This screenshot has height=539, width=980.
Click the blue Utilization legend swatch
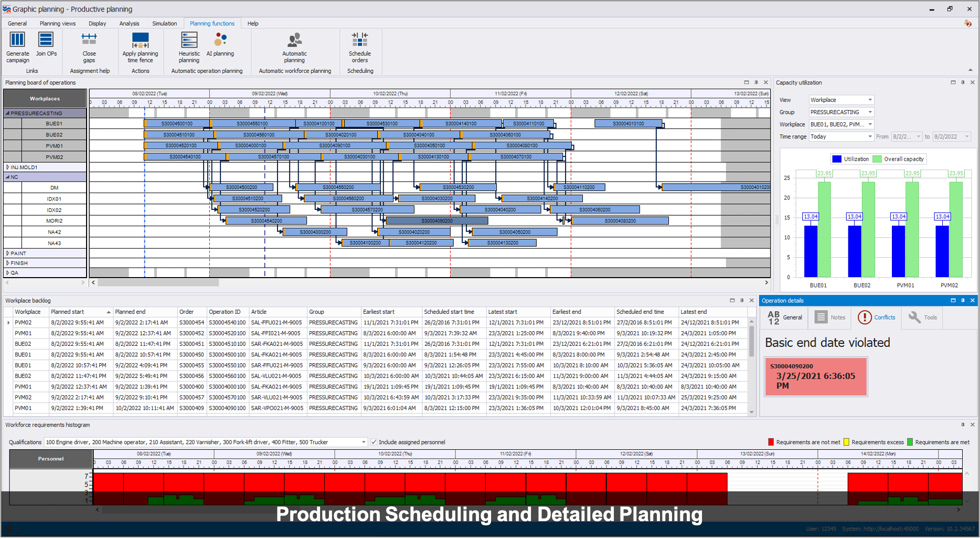pos(837,159)
